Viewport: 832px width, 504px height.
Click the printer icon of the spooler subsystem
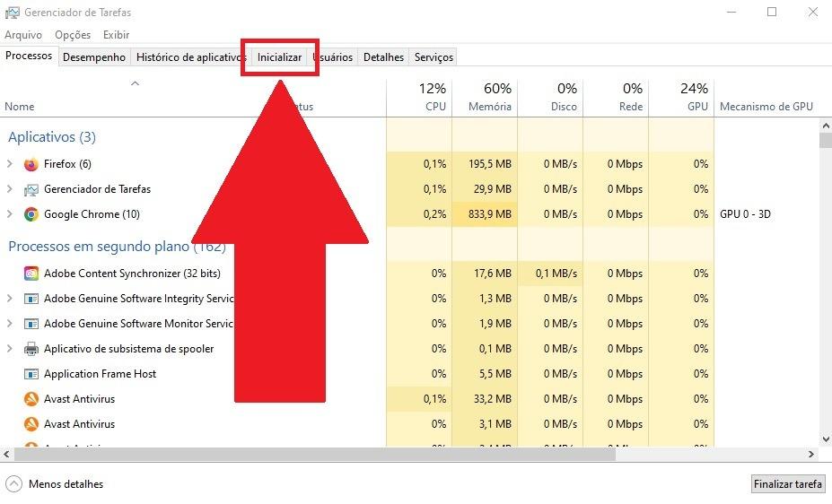(x=31, y=349)
